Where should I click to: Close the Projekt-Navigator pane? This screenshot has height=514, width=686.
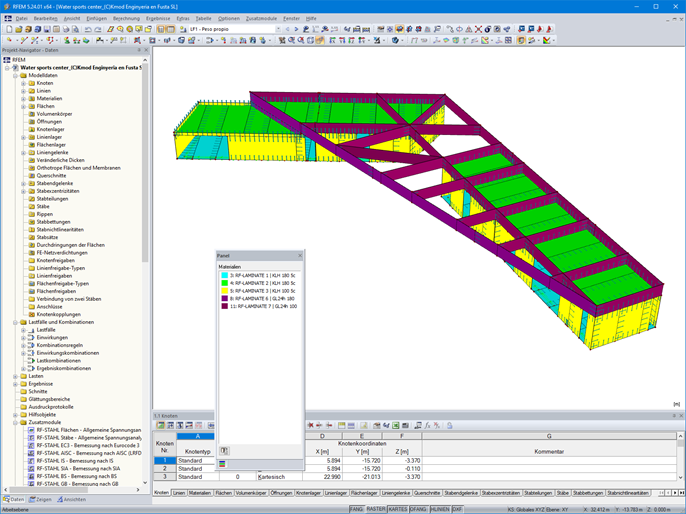pos(146,50)
